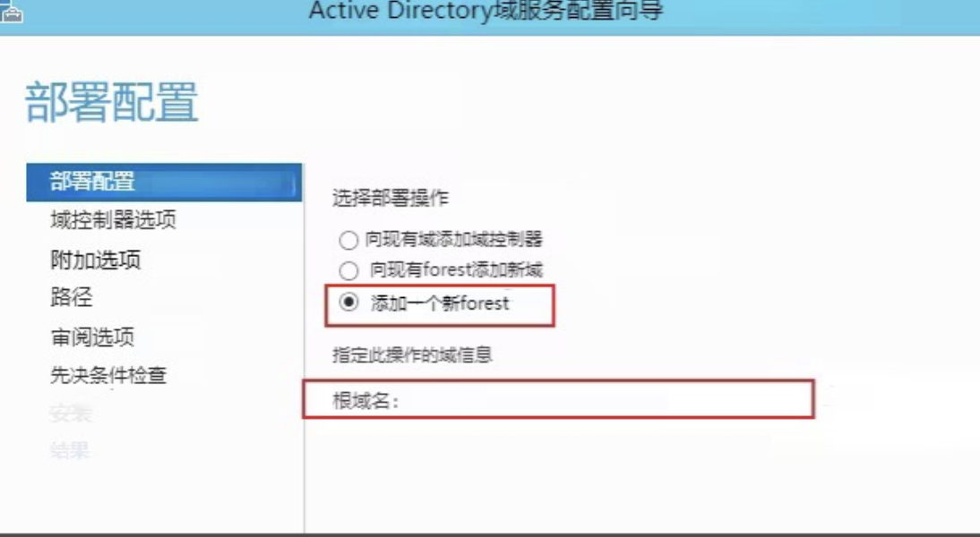Click the wizard window icon in title bar

point(12,12)
